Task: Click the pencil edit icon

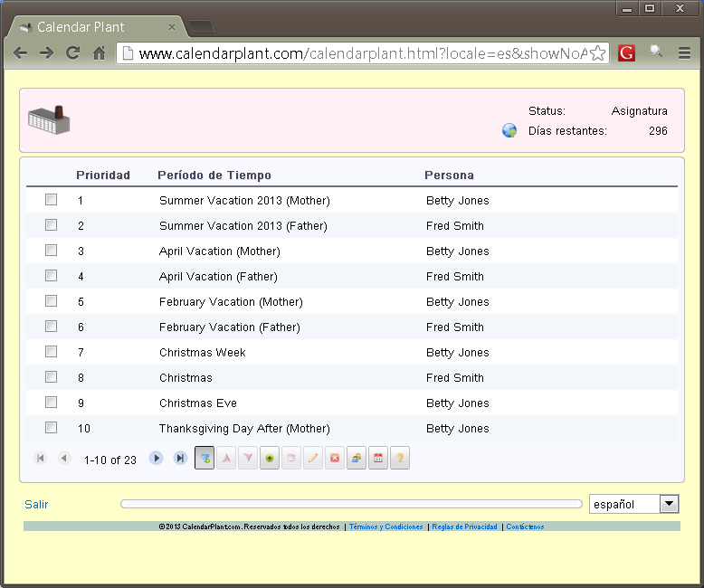Action: (313, 459)
